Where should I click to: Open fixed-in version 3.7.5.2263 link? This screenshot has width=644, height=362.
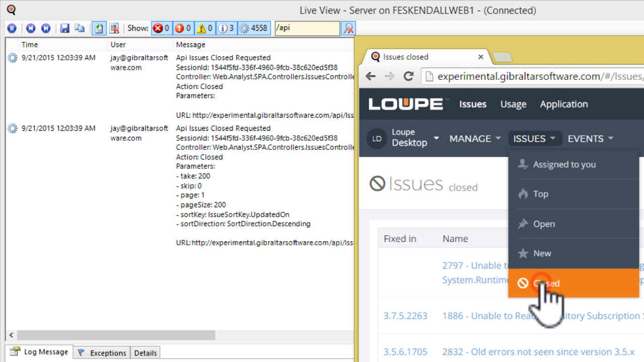tap(406, 316)
